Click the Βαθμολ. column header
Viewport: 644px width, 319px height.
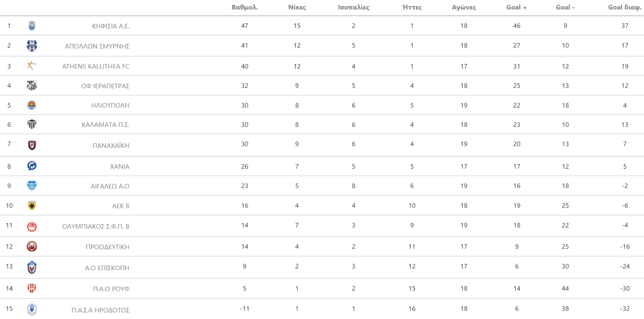click(244, 7)
